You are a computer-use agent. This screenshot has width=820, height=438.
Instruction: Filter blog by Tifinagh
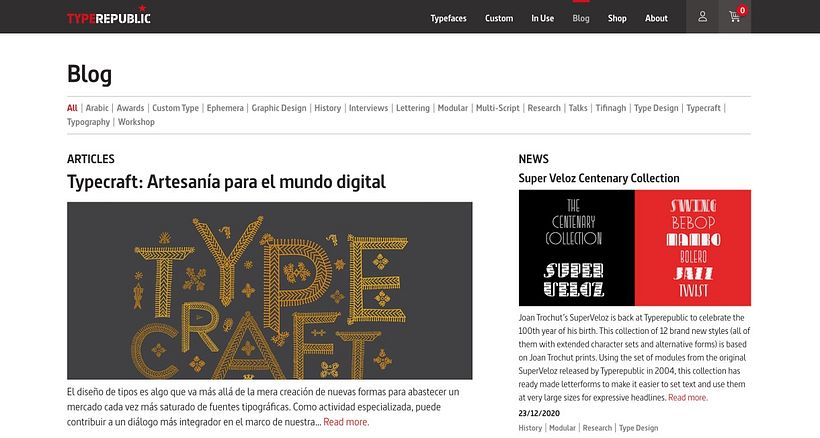611,108
